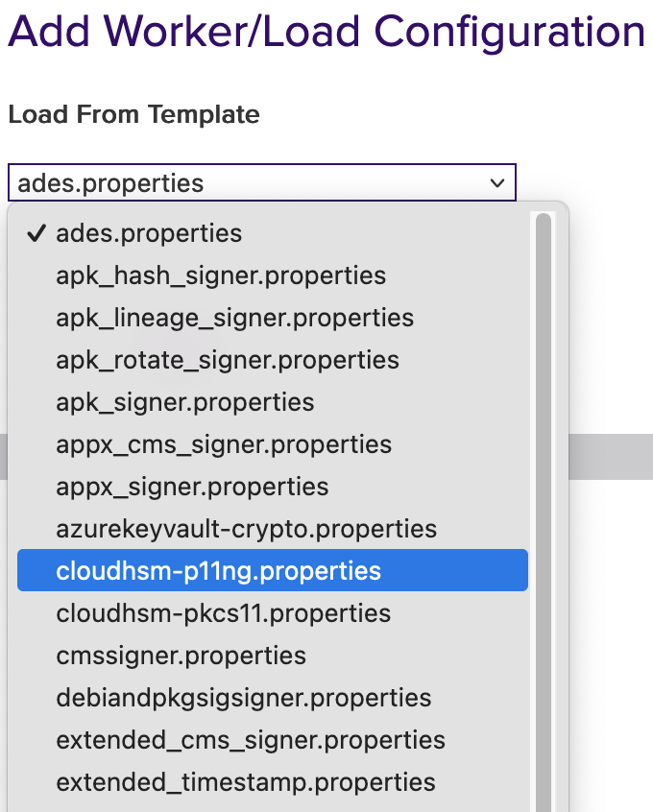Click the dropdown list scrollbar
The width and height of the screenshot is (653, 812).
tap(544, 480)
